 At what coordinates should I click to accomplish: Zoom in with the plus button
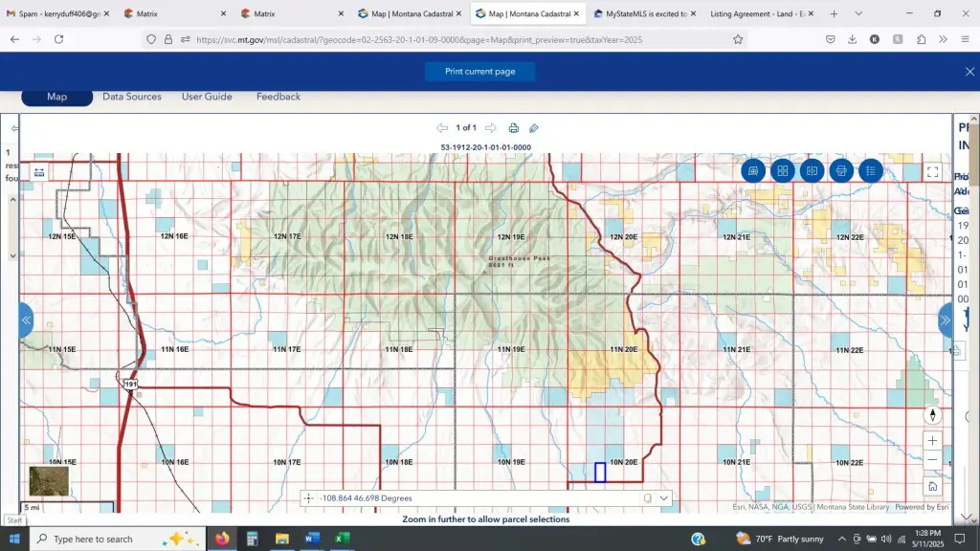pos(932,441)
